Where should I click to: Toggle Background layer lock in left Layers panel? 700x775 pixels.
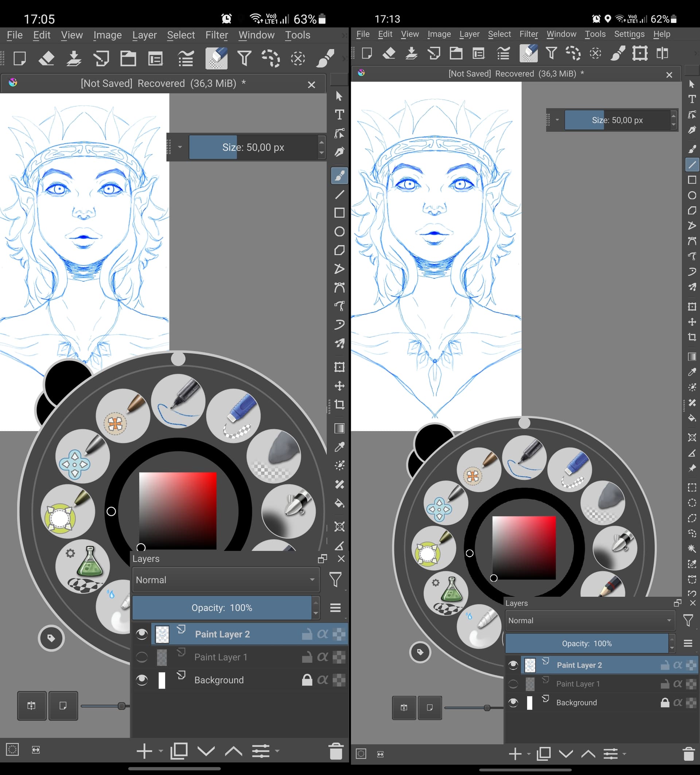(307, 680)
